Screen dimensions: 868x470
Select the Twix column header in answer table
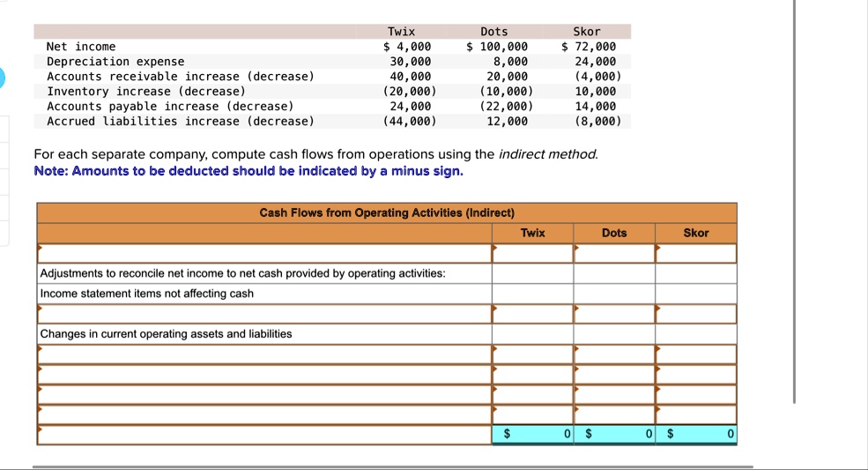coord(532,233)
